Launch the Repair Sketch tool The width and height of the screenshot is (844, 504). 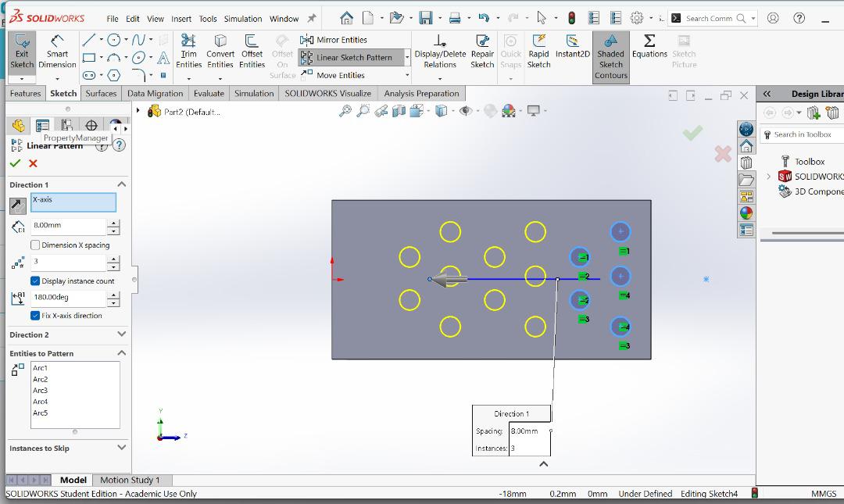click(482, 52)
